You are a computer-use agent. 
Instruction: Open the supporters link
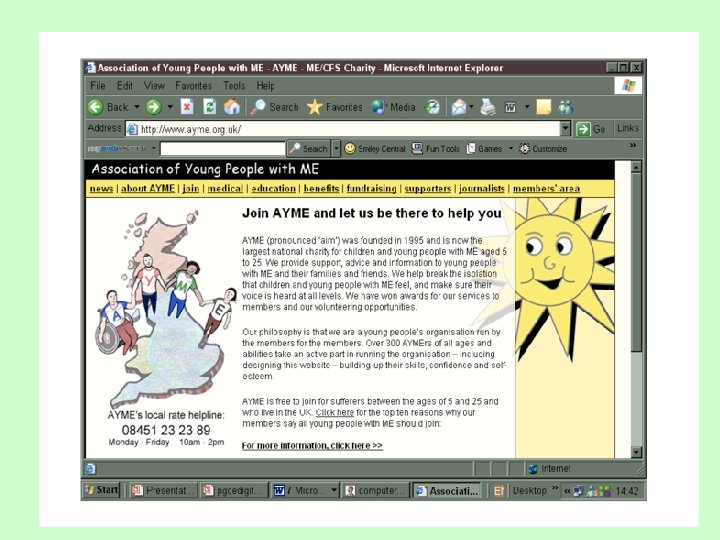(x=428, y=189)
